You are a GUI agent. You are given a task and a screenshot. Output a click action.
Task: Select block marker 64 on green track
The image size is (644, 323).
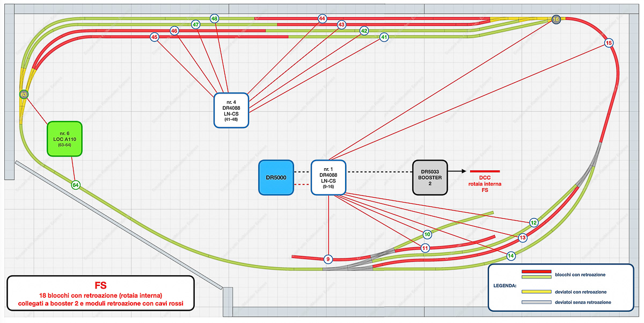(x=76, y=185)
